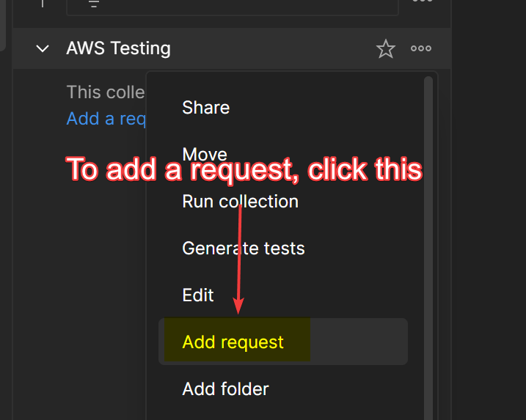Click the filter icon in search field
Viewport: 526px width, 420px height.
[x=94, y=4]
